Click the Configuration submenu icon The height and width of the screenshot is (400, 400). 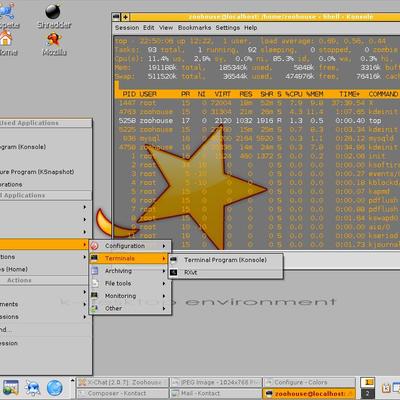pyautogui.click(x=95, y=246)
